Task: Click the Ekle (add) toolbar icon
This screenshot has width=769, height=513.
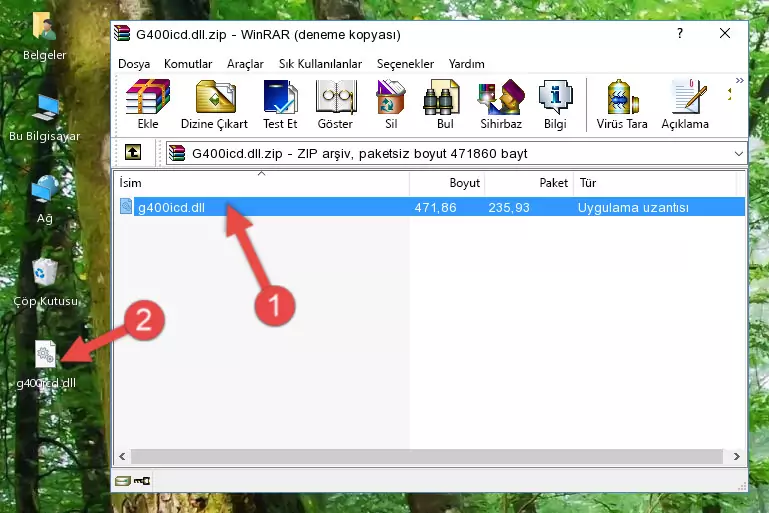Action: pos(148,104)
